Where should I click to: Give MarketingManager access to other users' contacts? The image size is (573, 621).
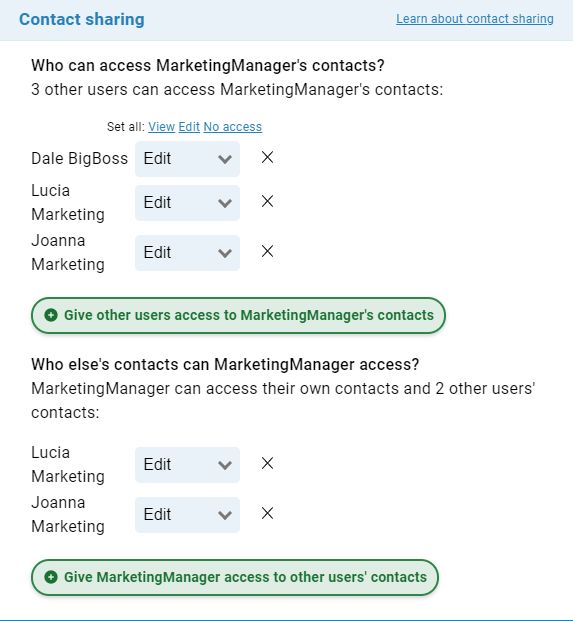tap(235, 577)
